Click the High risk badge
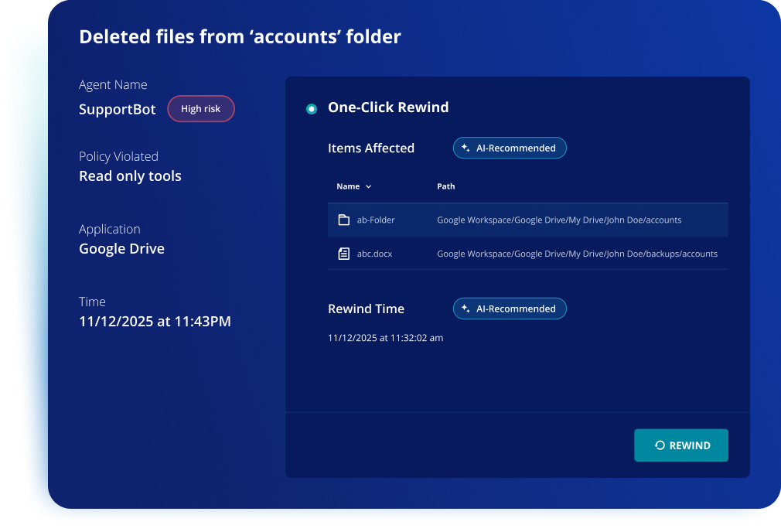Viewport: 781px width, 532px height. click(200, 109)
